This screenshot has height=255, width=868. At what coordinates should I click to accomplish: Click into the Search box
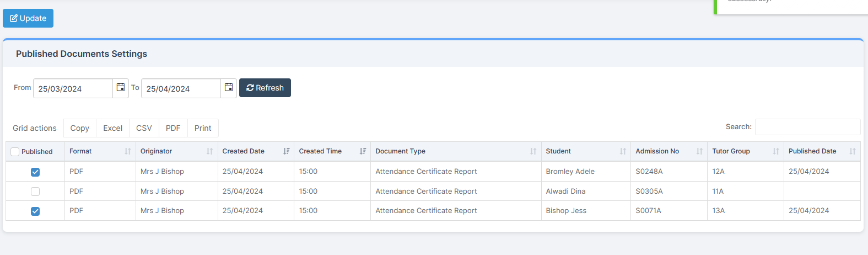(x=807, y=127)
